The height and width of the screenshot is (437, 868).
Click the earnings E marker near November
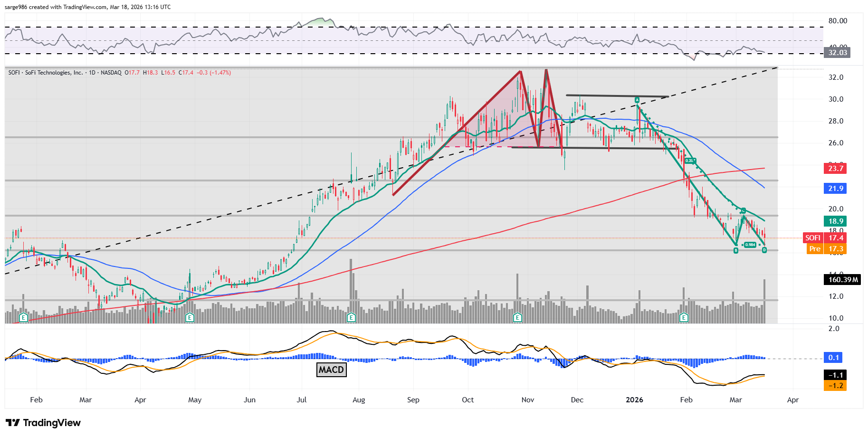pos(517,317)
